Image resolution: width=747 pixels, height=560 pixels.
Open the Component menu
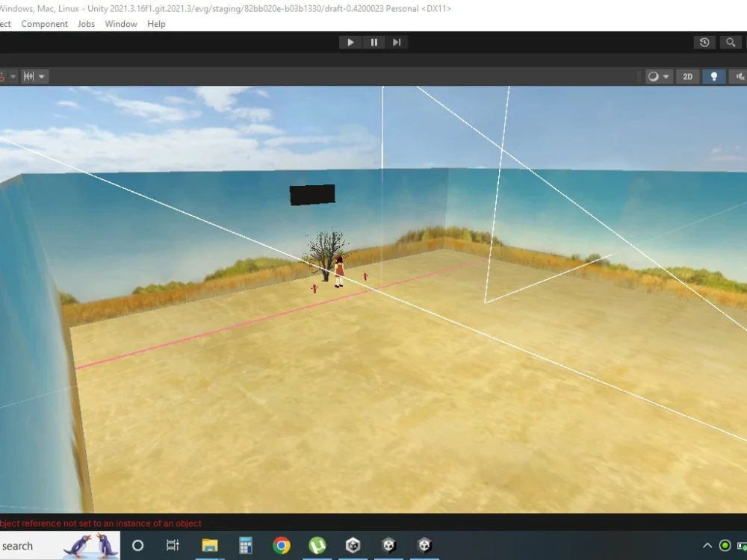click(44, 23)
